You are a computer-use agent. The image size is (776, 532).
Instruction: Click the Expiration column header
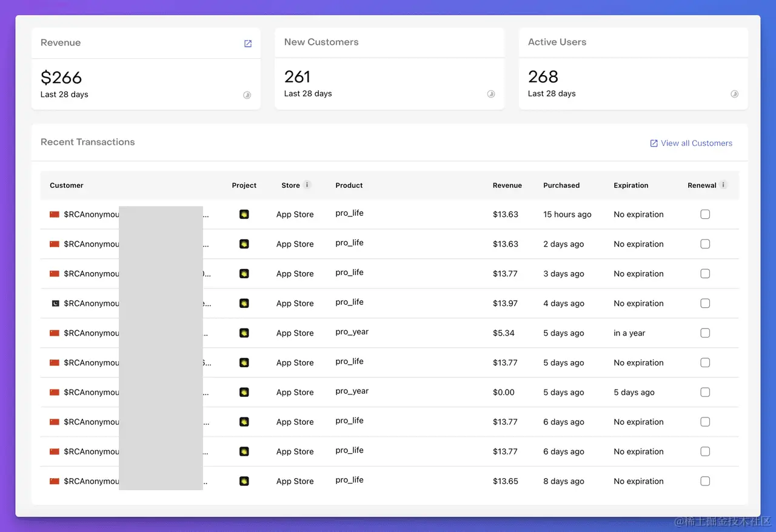click(x=631, y=185)
